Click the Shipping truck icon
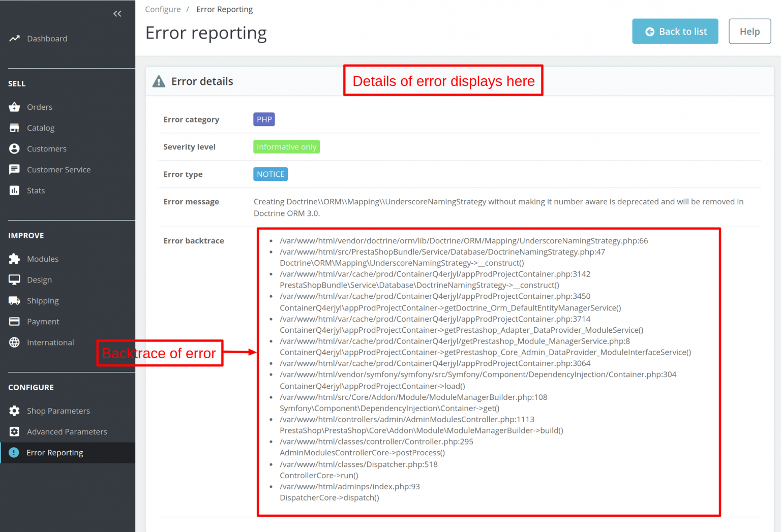 click(15, 300)
